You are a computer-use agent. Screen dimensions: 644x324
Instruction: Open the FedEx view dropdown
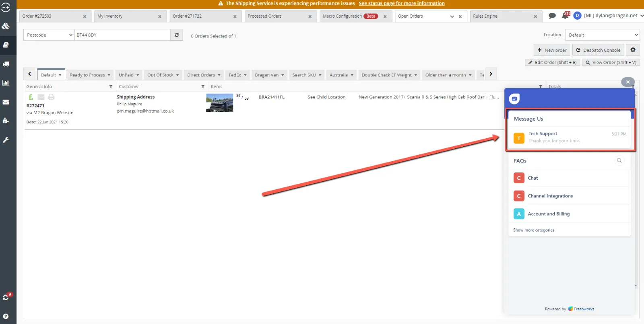coord(245,75)
